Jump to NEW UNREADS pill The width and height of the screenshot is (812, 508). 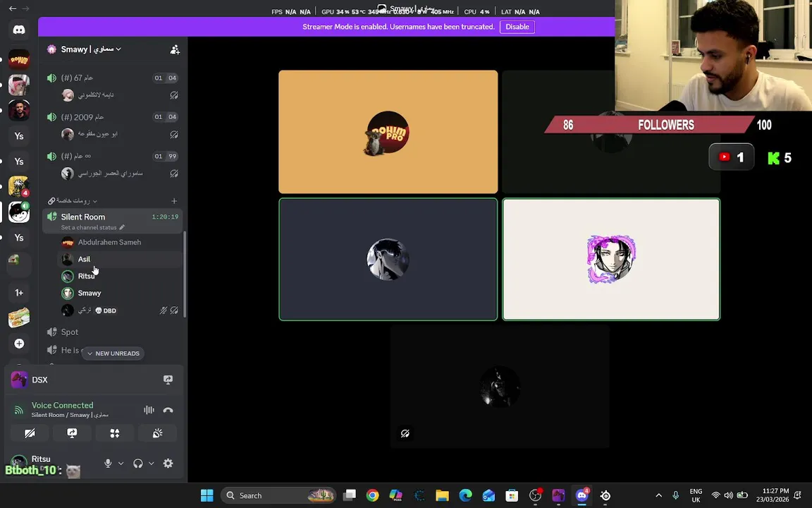click(113, 353)
